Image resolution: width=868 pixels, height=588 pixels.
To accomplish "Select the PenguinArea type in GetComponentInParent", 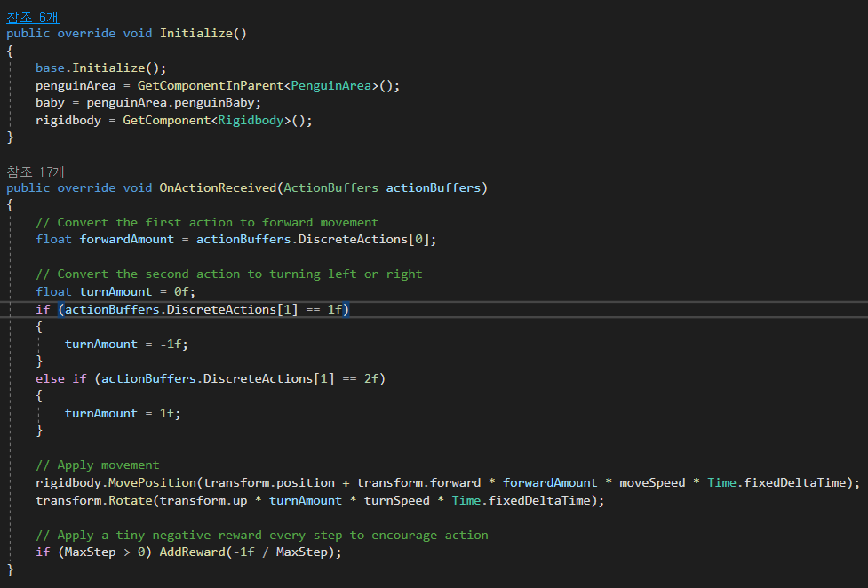I will (x=331, y=85).
